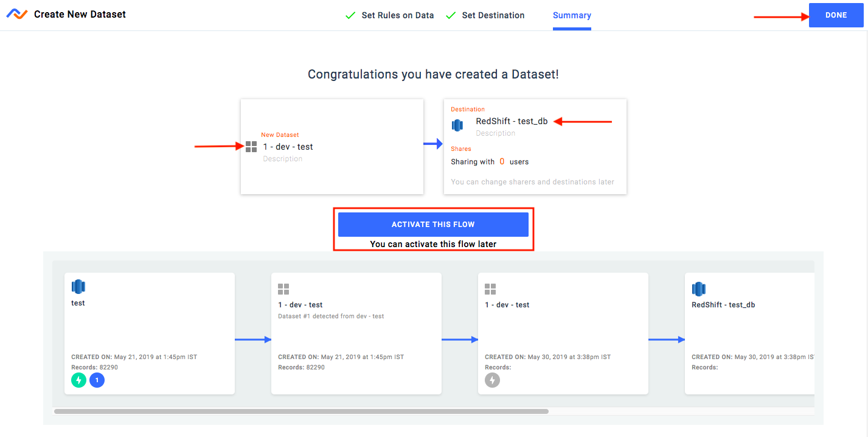Open the Set Rules on Data step

click(x=389, y=15)
